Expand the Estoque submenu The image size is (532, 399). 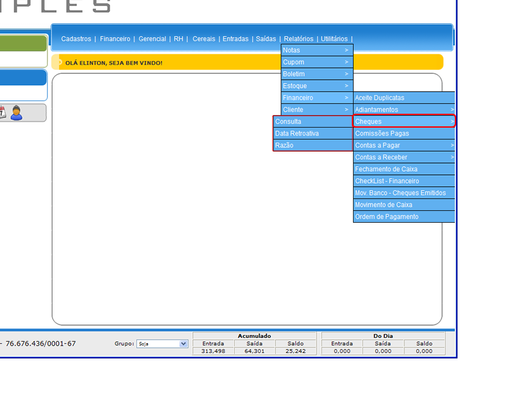pyautogui.click(x=317, y=86)
